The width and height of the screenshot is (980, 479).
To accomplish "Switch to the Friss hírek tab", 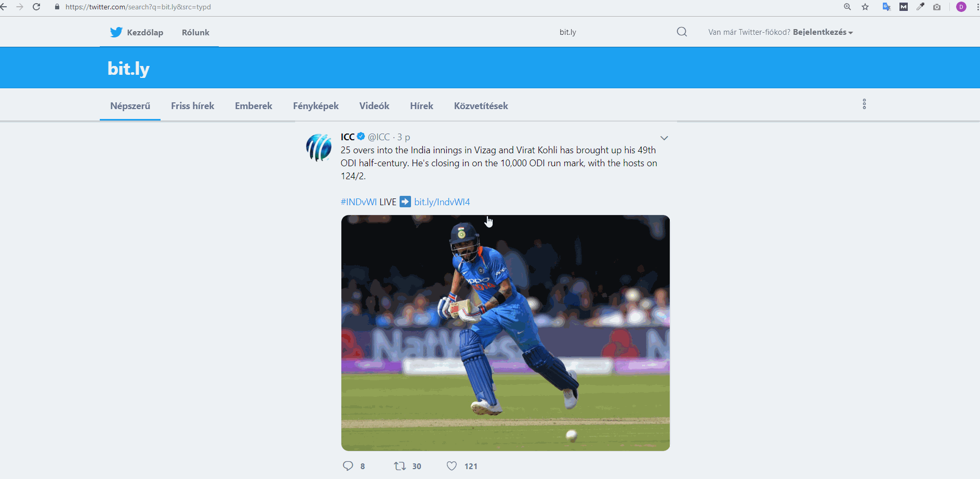I will point(192,106).
